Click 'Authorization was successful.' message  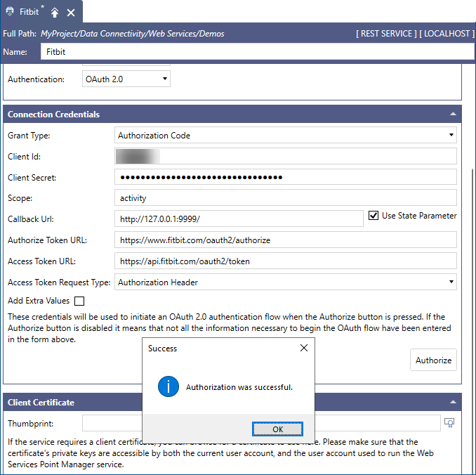(239, 387)
